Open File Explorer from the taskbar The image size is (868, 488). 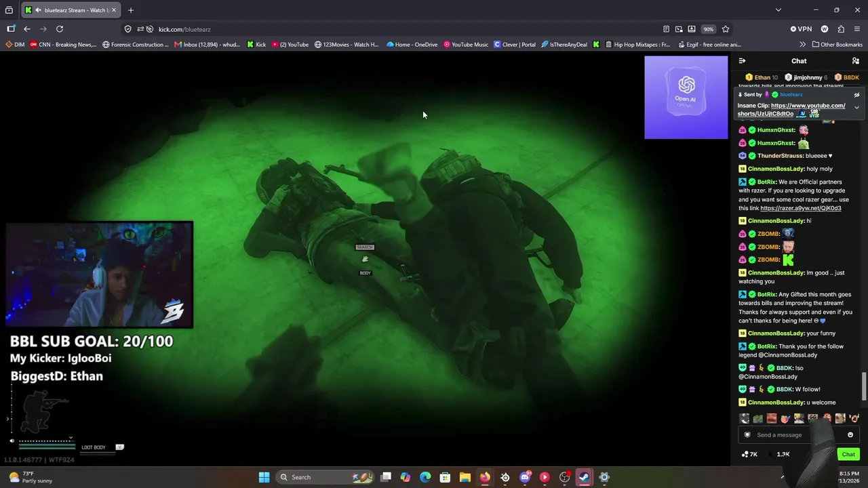tap(465, 477)
